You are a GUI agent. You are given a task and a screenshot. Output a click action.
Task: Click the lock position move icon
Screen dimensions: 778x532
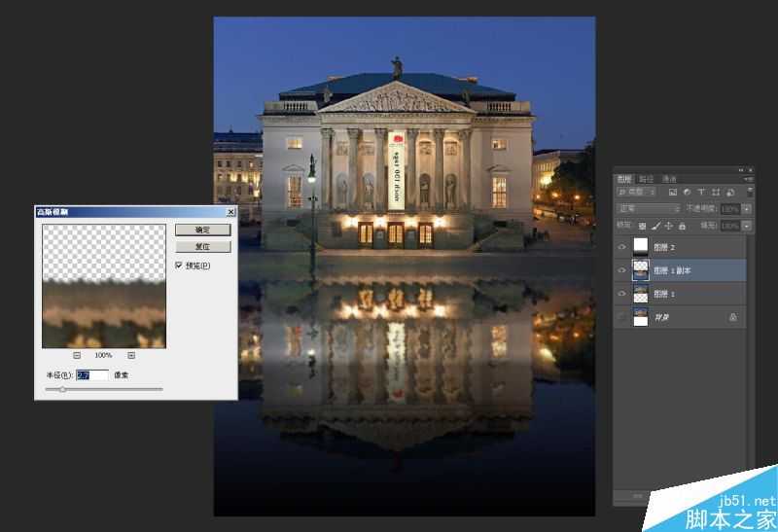tap(668, 226)
